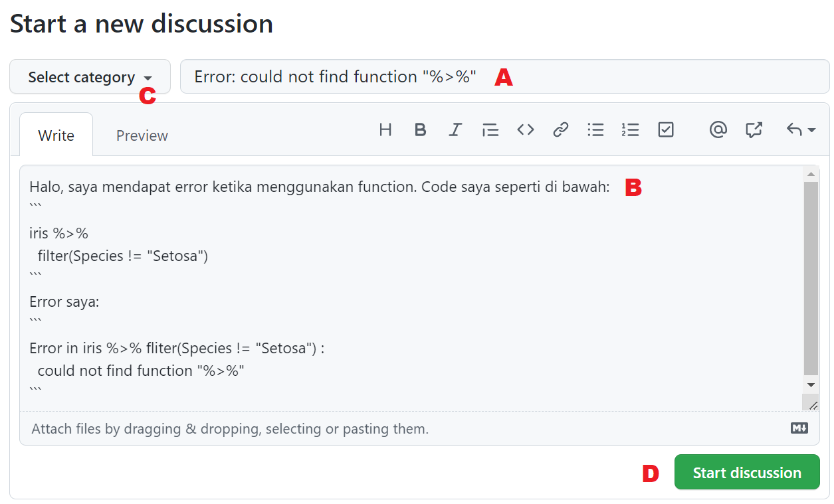Click the 'Start a new discussion' heading
This screenshot has height=504, width=834.
(142, 24)
